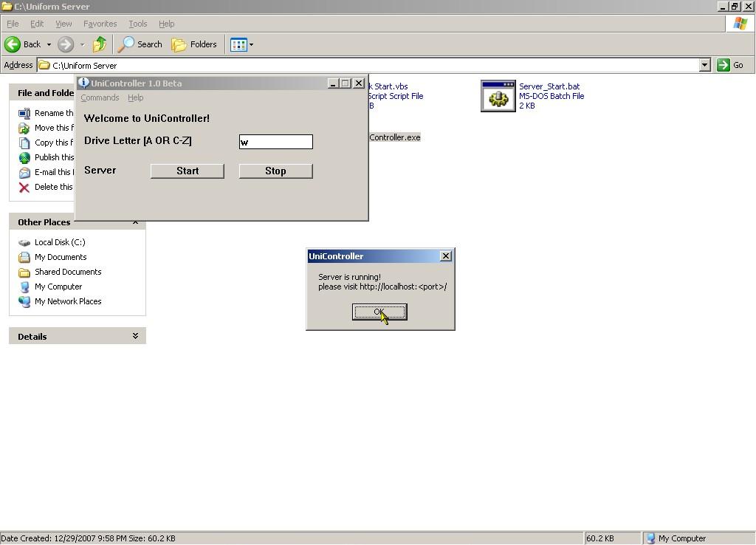Open the Favorites menu

click(x=100, y=24)
